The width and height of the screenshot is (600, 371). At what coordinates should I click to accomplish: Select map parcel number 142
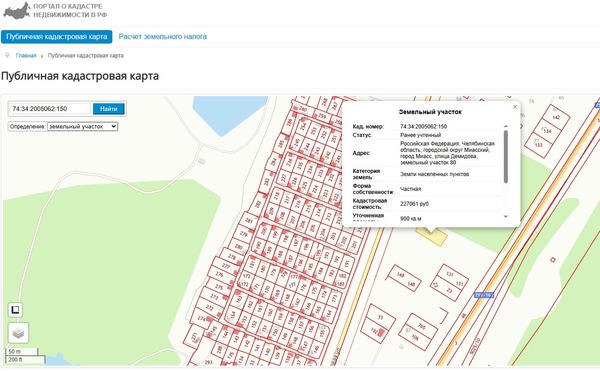coord(556,117)
